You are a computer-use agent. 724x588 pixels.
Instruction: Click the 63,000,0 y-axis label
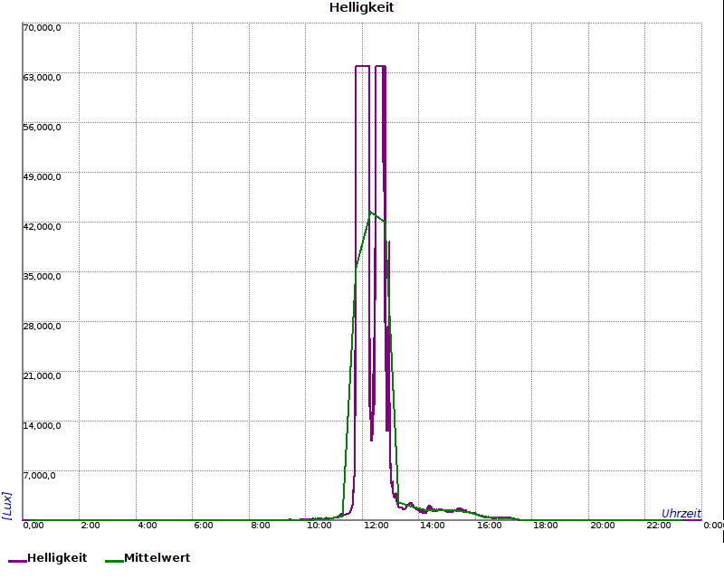(42, 78)
